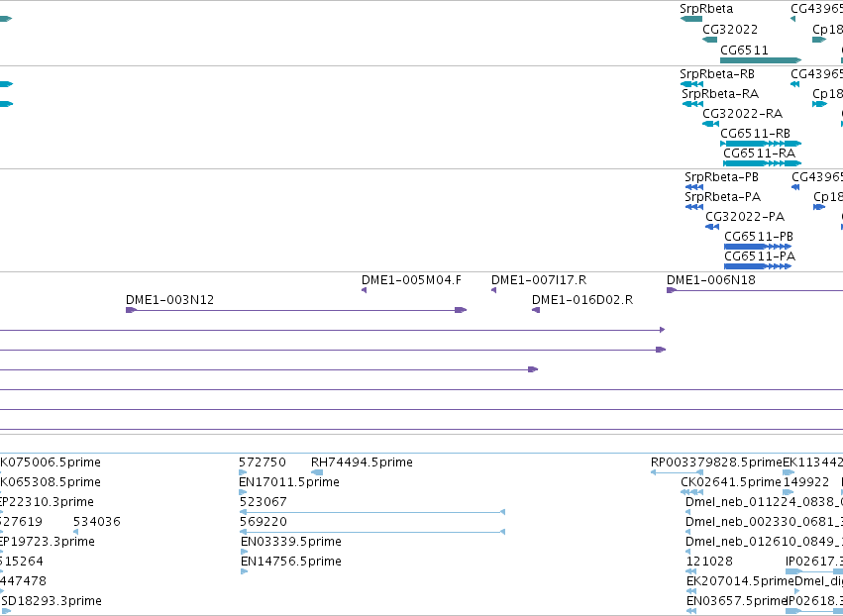This screenshot has width=843, height=616.
Task: Click the CG6511-PB coding sequence label
Action: click(x=759, y=237)
